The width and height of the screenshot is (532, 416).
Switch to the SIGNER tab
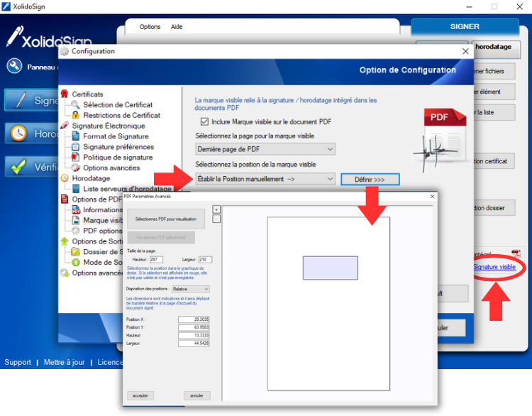pyautogui.click(x=465, y=26)
